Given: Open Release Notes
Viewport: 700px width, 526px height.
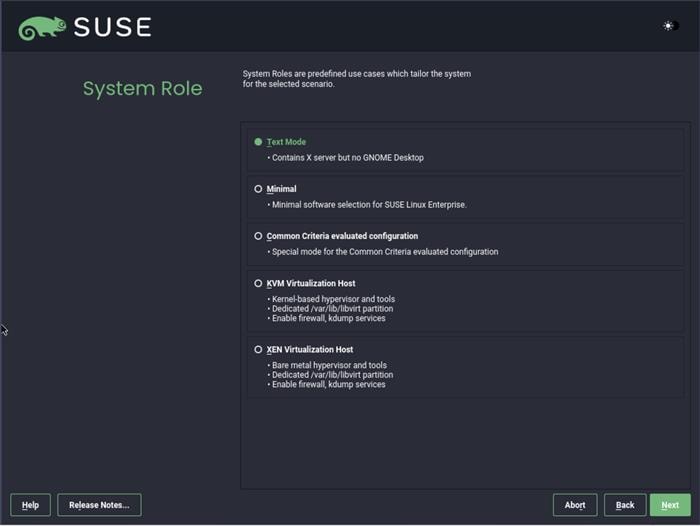Looking at the screenshot, I should (x=99, y=505).
